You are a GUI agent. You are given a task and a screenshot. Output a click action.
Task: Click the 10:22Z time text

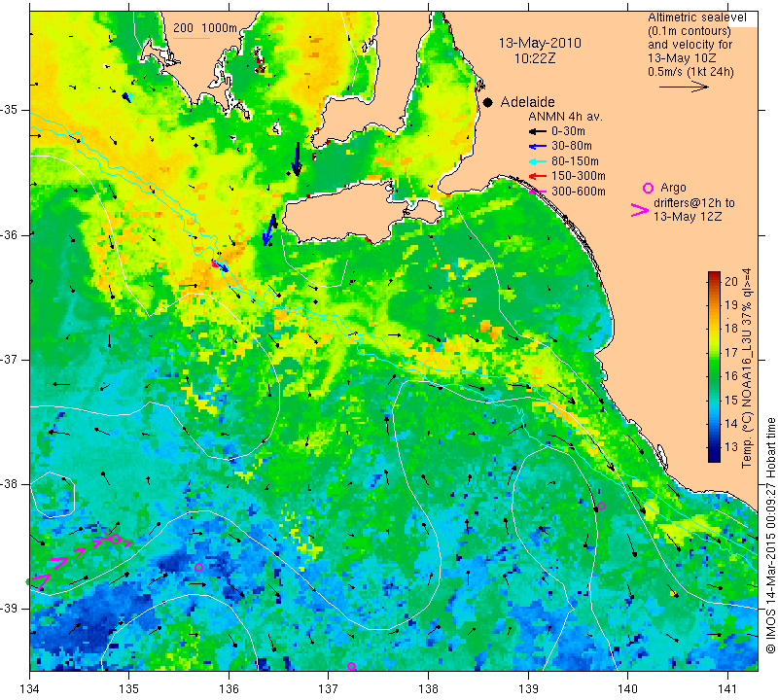535,58
